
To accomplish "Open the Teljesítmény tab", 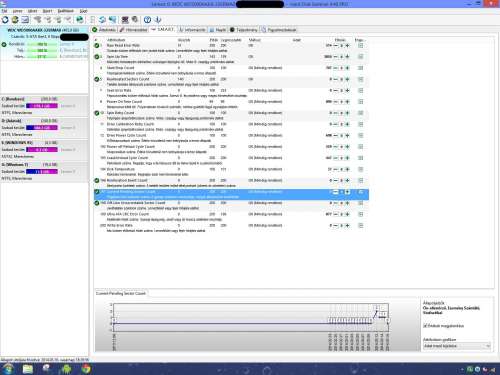I will 243,30.
